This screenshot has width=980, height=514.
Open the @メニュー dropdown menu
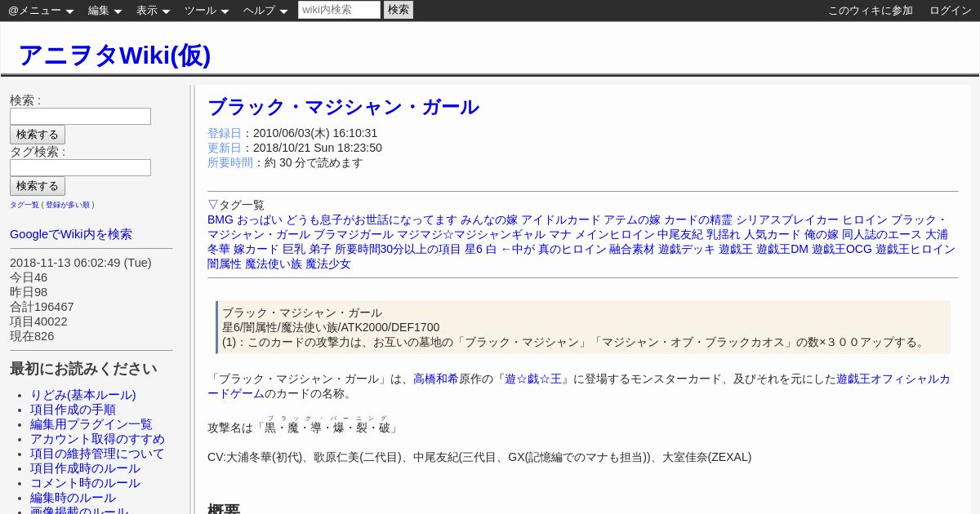pos(41,11)
